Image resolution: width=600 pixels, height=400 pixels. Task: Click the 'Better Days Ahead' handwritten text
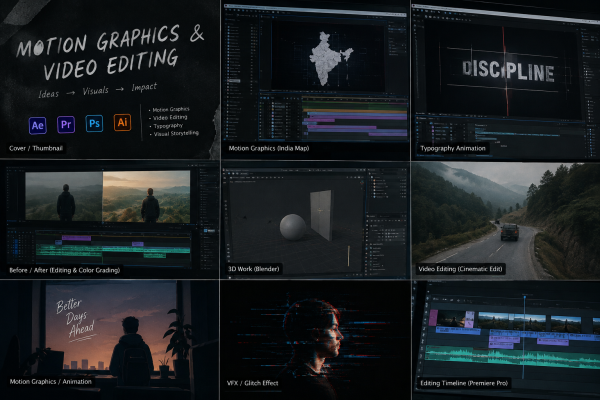[x=75, y=319]
